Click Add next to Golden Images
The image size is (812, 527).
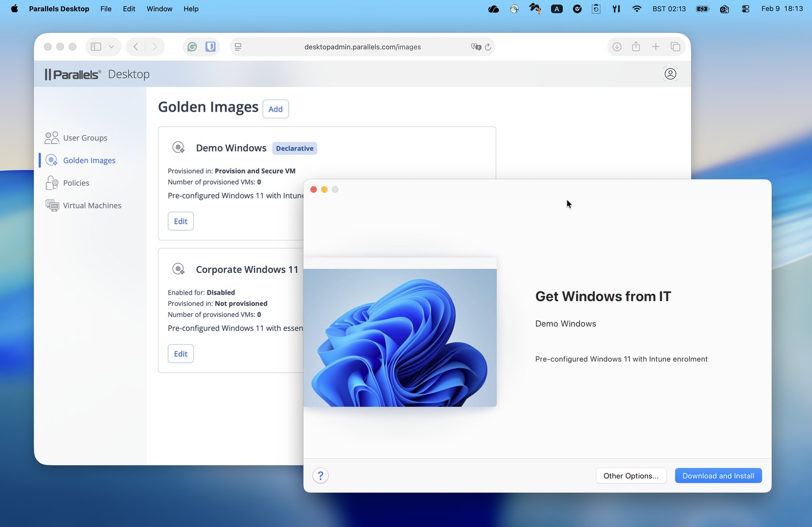pyautogui.click(x=276, y=109)
